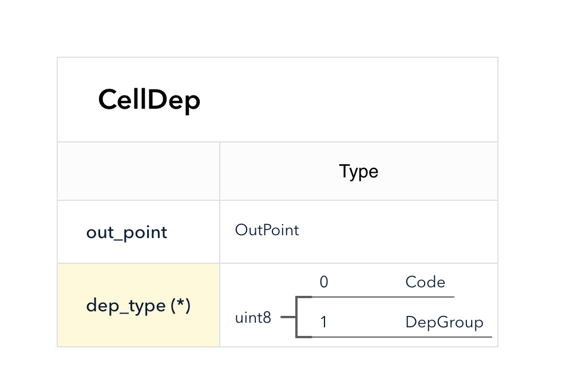
Task: Click empty space right of OutPoint
Action: [398, 232]
